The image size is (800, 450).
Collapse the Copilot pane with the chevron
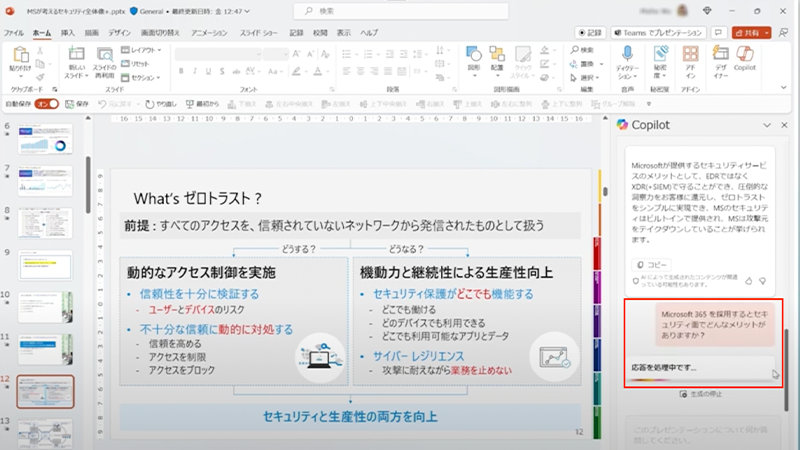click(x=768, y=125)
